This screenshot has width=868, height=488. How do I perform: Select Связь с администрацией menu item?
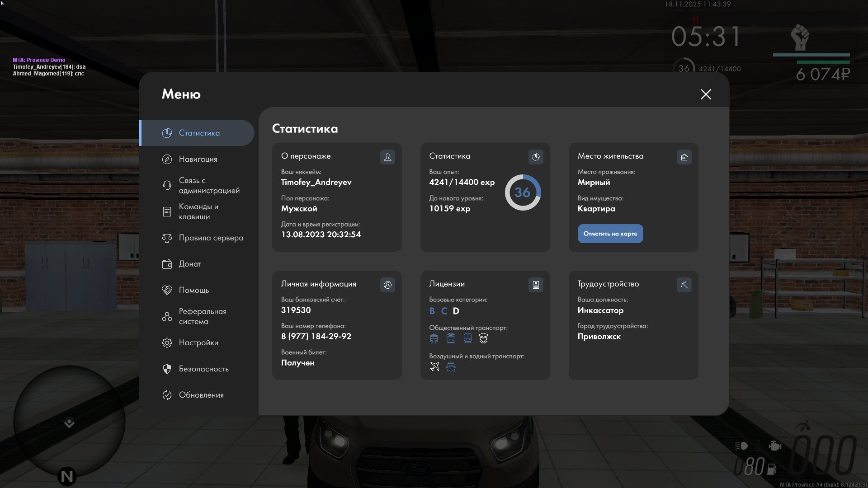coord(209,185)
